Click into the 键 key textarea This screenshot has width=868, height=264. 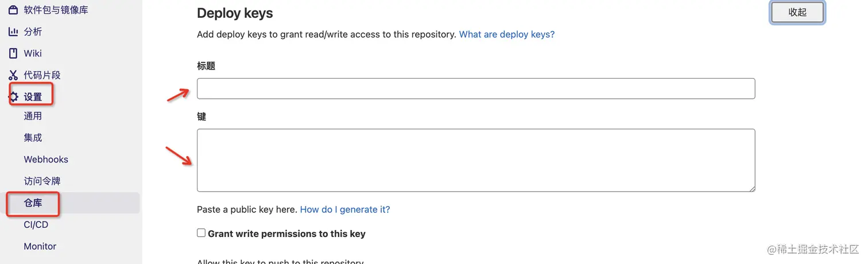[x=475, y=160]
